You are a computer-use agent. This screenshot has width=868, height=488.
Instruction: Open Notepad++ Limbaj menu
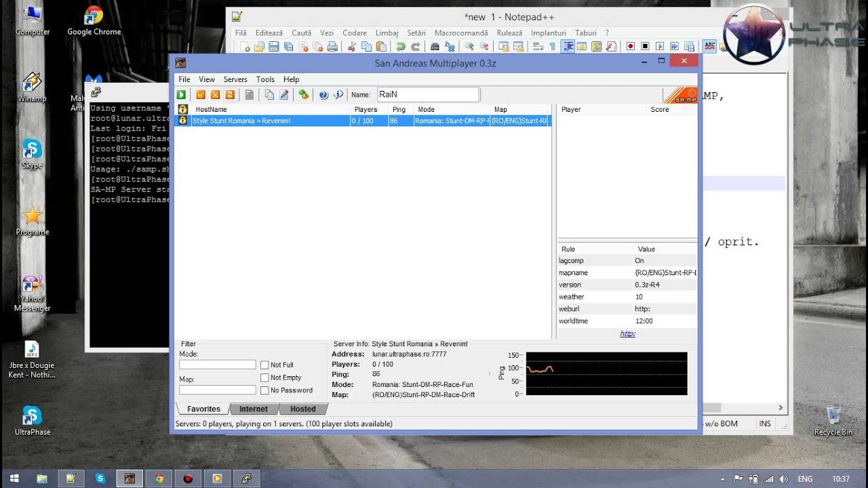387,33
